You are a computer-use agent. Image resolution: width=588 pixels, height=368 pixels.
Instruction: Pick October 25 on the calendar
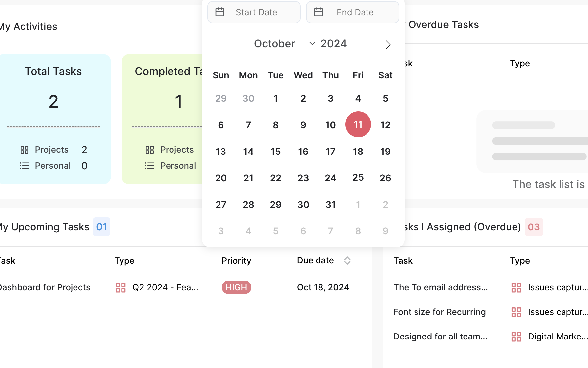pyautogui.click(x=358, y=177)
